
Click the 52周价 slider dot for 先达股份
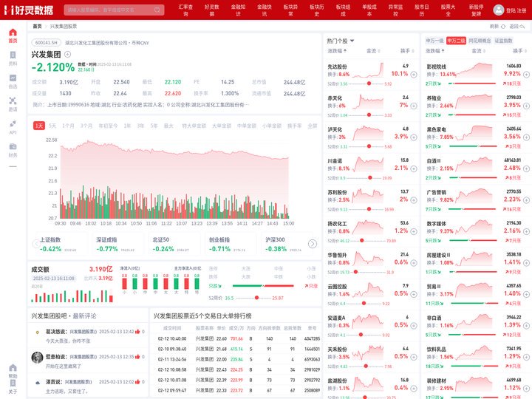(x=369, y=83)
